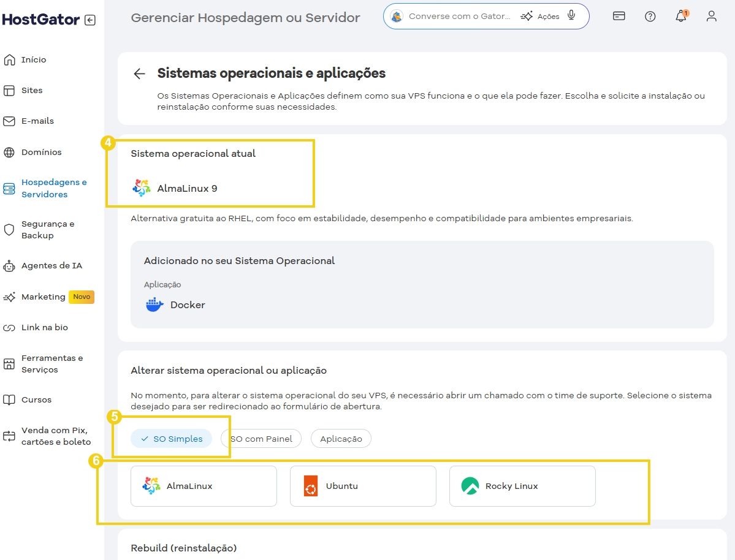Select the SO com Painel option

(261, 438)
